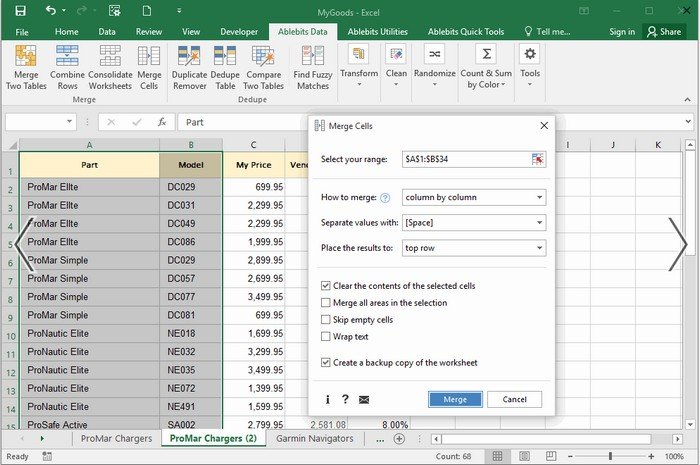Open the How to merge dropdown
The image size is (700, 465).
click(474, 197)
